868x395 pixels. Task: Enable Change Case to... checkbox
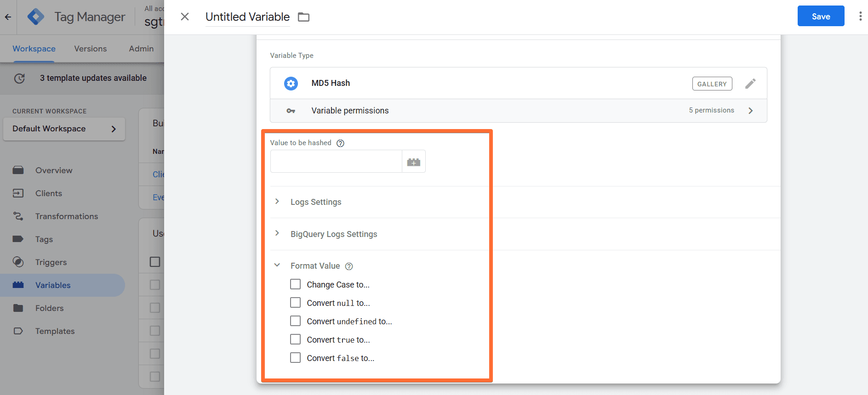pos(295,284)
